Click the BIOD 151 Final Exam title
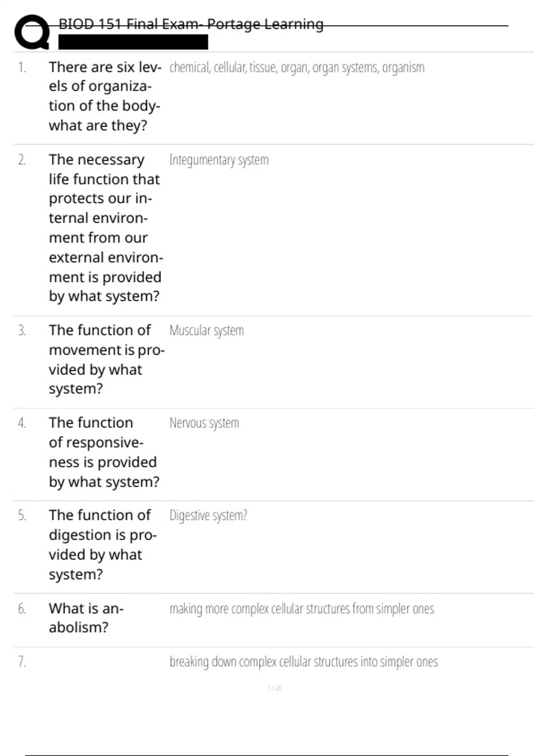Screen dimensions: 534x756 coord(191,24)
